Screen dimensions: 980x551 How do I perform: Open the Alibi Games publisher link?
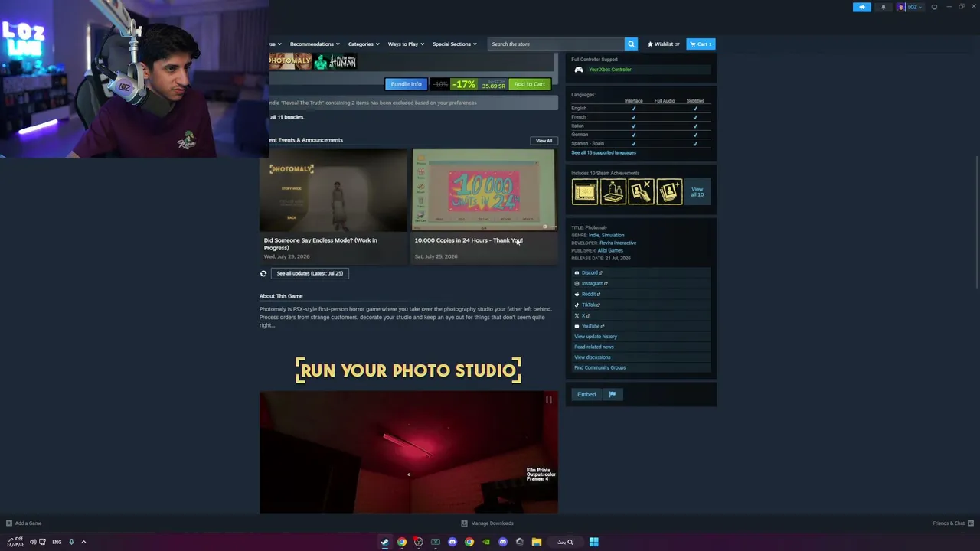610,250
